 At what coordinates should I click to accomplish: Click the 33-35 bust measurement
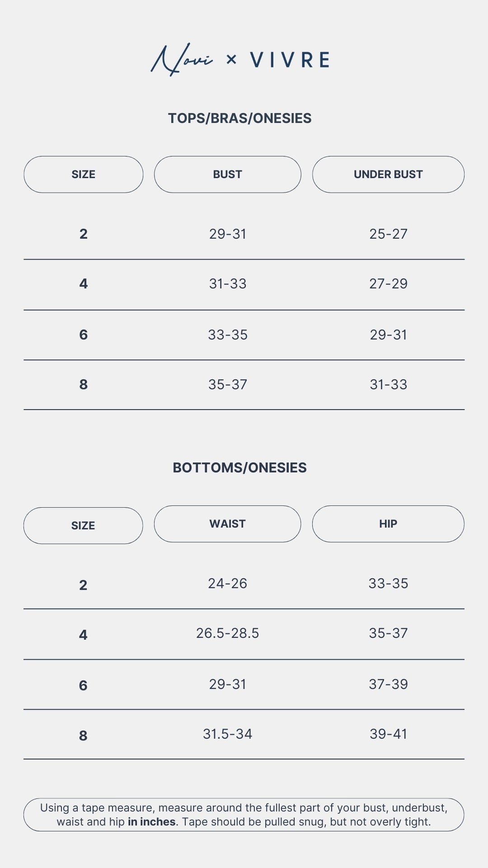click(x=228, y=335)
